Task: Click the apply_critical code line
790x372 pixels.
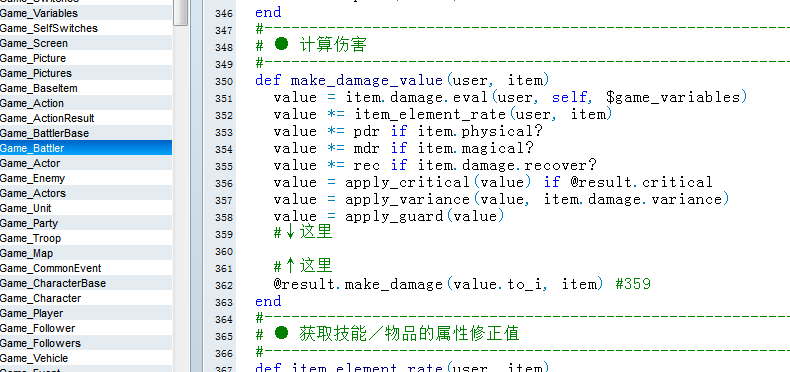Action: pos(493,182)
